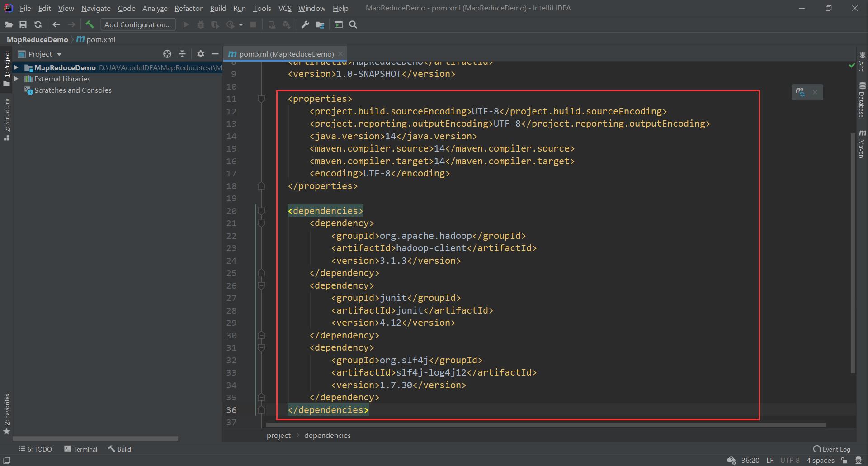Screen dimensions: 868x466
Task: Toggle the Database tool window
Action: tap(862, 100)
